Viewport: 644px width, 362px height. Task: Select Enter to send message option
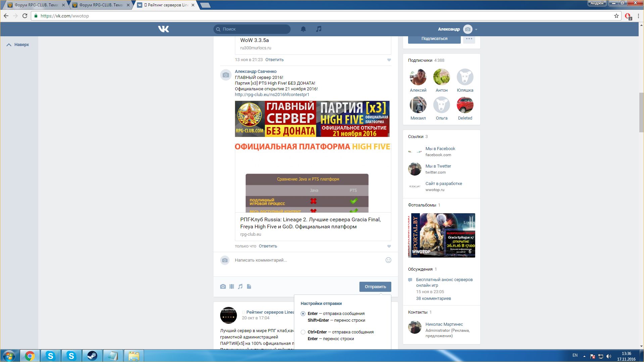click(x=303, y=314)
